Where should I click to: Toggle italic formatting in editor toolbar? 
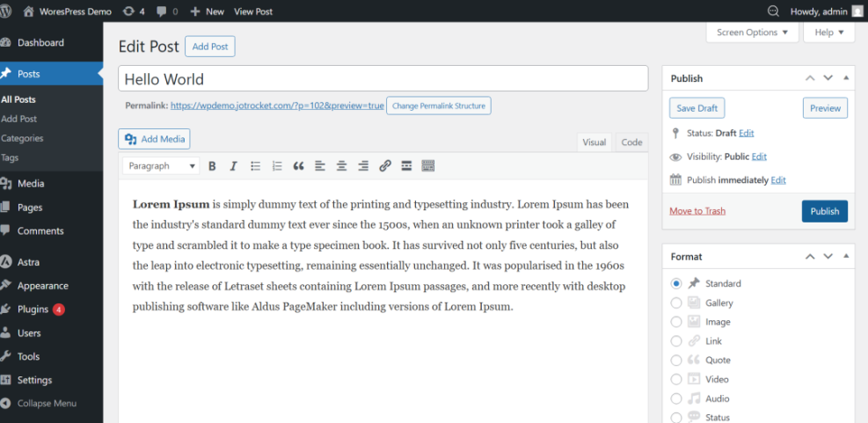[x=233, y=165]
